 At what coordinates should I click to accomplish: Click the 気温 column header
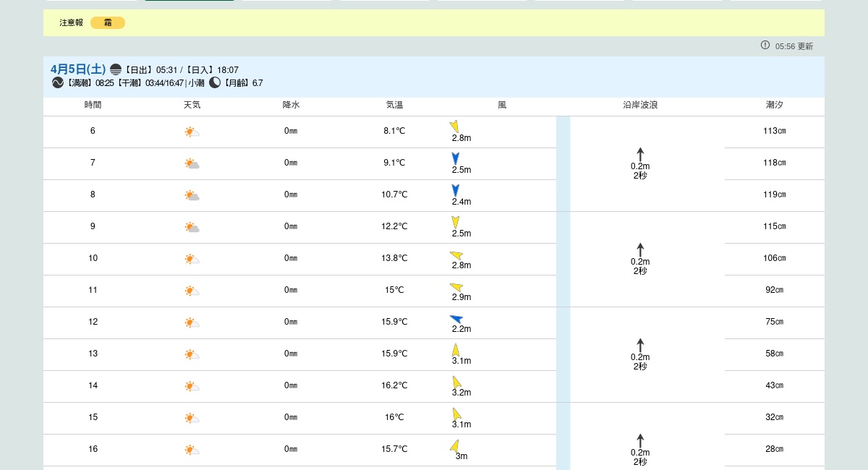(394, 106)
